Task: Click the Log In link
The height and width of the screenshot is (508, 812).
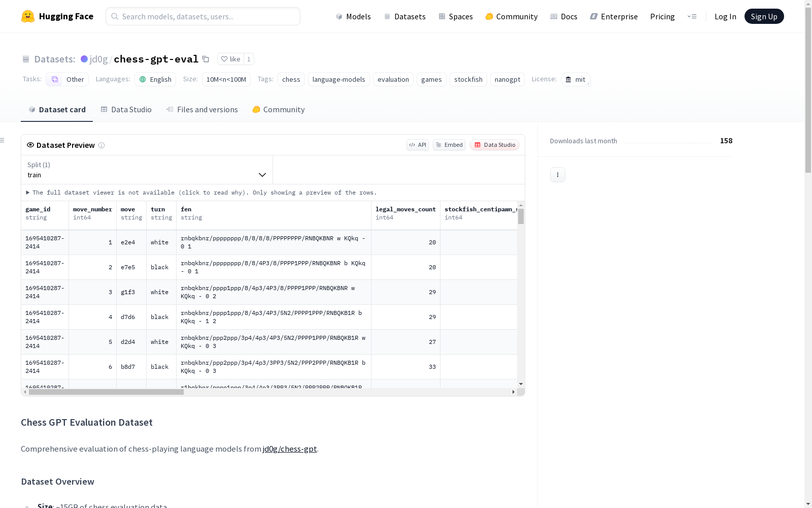Action: [725, 16]
